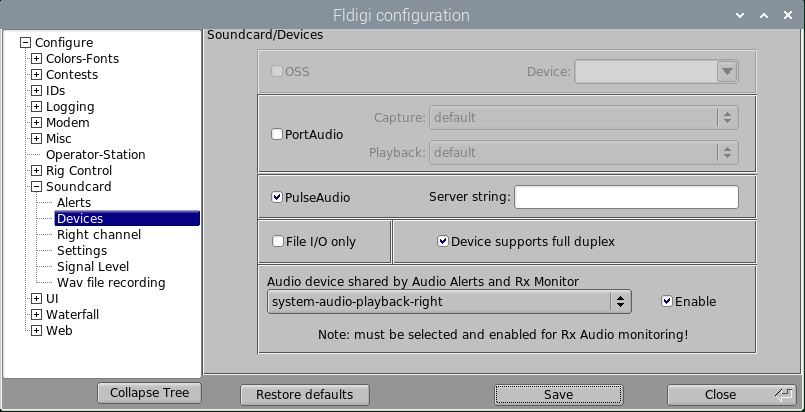Expand the Rig Control tree node
The image size is (805, 412).
pos(36,170)
